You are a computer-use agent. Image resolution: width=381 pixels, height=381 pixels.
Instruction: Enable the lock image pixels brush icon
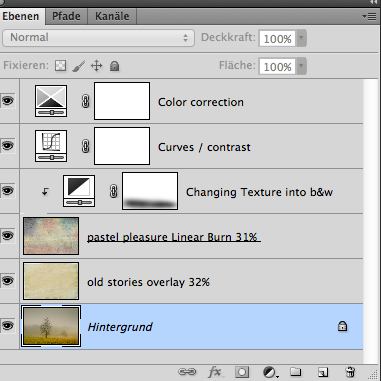79,66
